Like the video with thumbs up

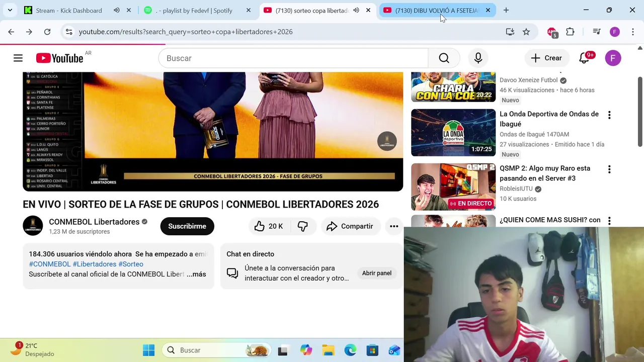point(269,226)
